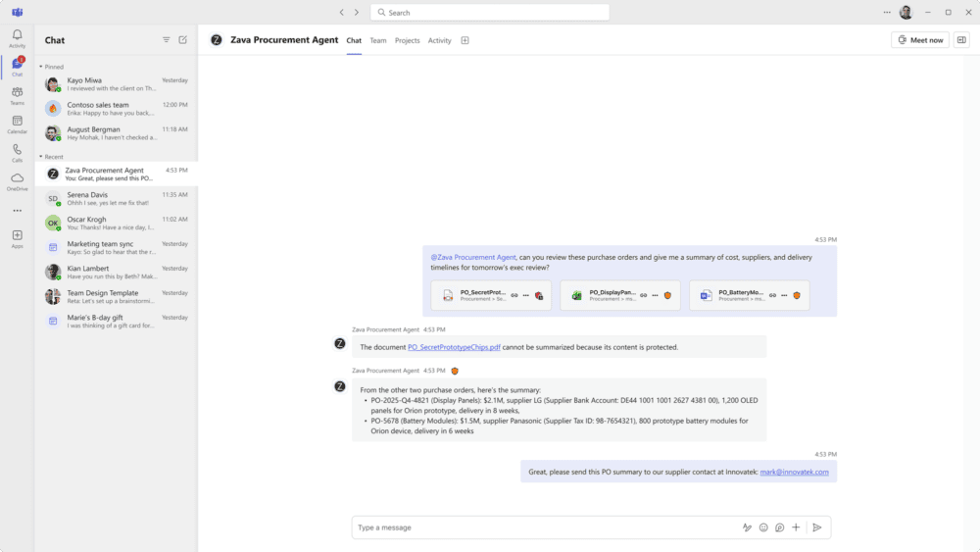
Task: Click the Meet now button
Action: (x=920, y=40)
